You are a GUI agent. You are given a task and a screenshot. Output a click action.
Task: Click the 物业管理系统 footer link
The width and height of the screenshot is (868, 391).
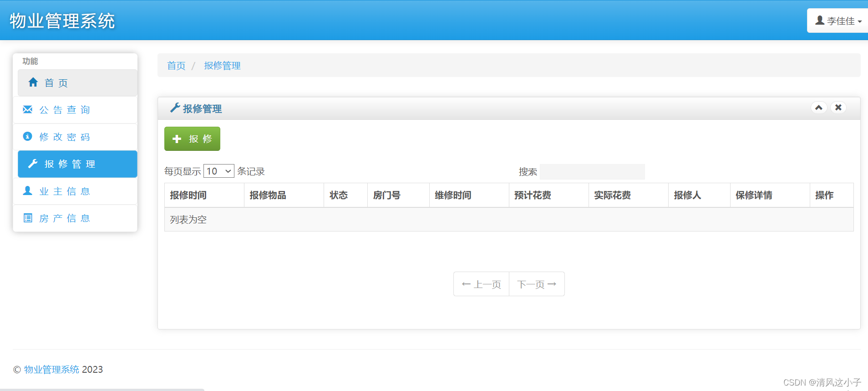click(x=51, y=369)
